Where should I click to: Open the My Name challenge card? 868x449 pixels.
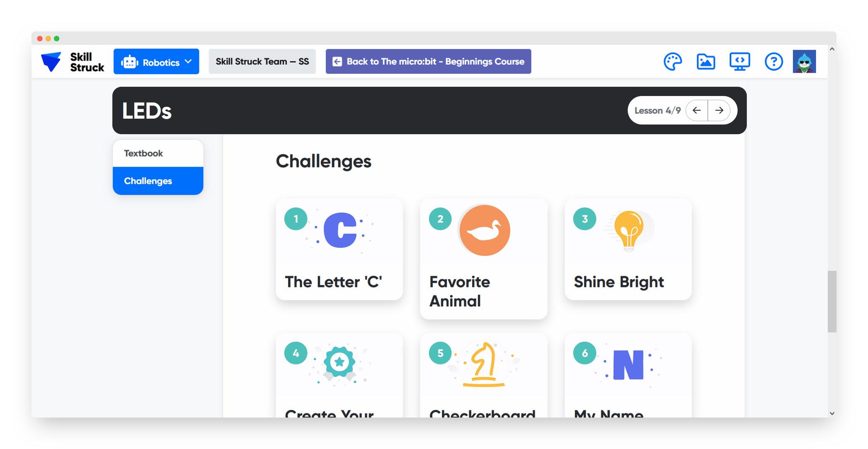click(628, 375)
